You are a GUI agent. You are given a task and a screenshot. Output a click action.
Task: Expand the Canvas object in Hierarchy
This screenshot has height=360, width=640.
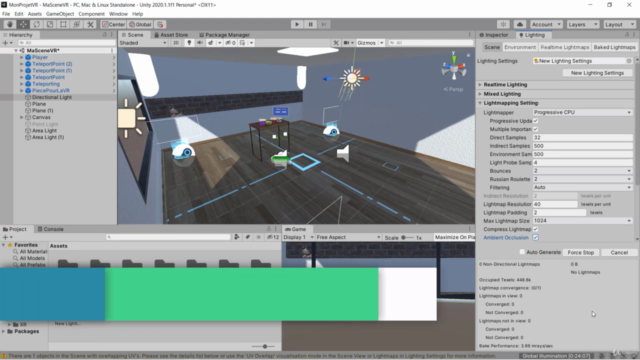[x=22, y=118]
